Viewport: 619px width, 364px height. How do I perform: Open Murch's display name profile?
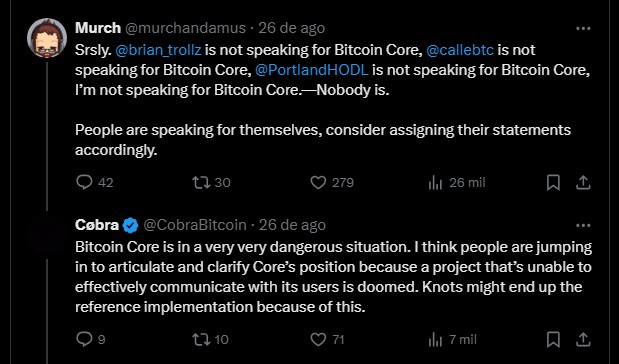[x=98, y=28]
